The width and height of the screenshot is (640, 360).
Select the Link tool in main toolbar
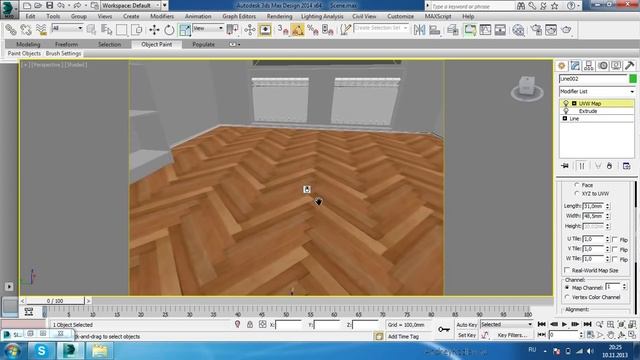tap(11, 30)
